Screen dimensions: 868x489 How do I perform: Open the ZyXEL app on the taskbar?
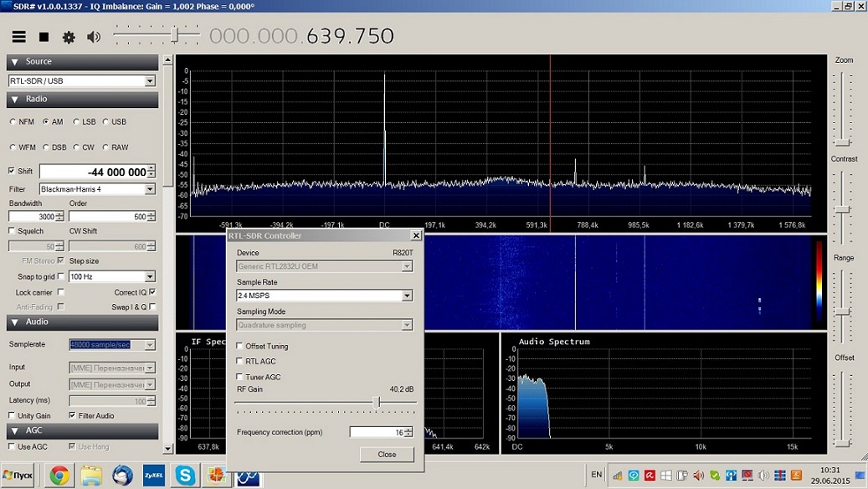tap(154, 475)
